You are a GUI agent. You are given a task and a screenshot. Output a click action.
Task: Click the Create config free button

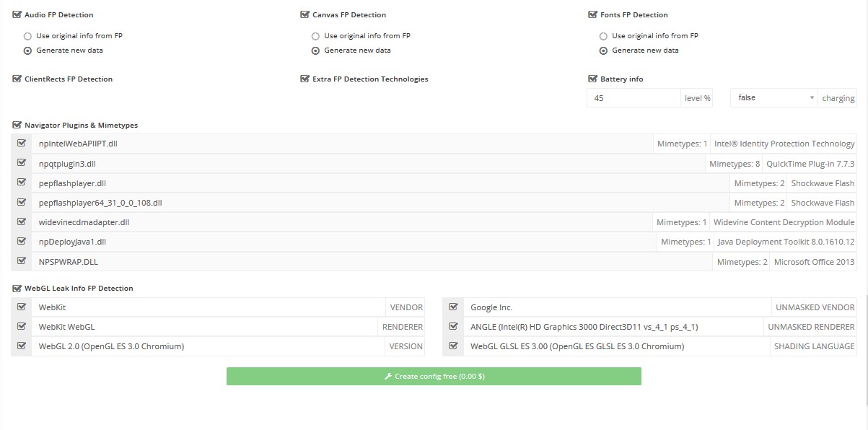[x=434, y=377]
